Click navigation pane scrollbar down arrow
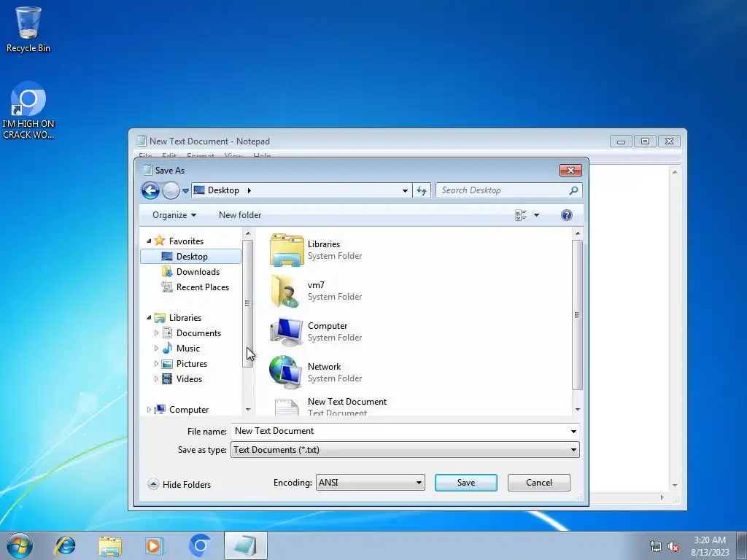 (248, 410)
